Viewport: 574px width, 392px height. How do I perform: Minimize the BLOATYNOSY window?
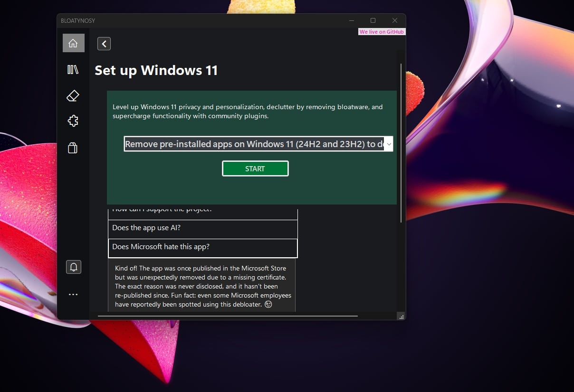[352, 20]
